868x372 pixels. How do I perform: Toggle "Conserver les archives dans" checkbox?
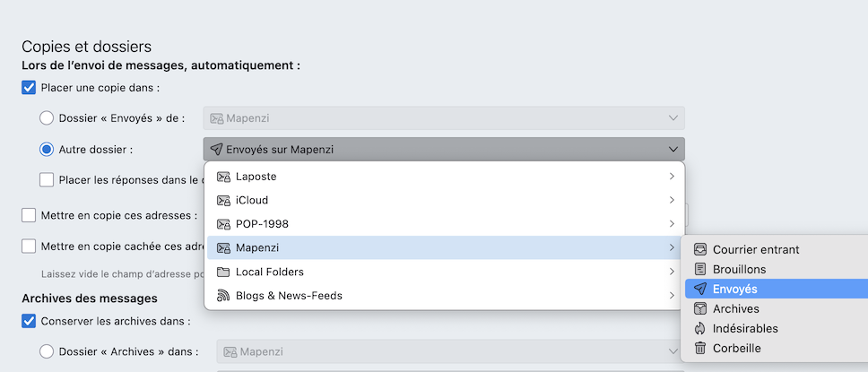click(x=29, y=321)
